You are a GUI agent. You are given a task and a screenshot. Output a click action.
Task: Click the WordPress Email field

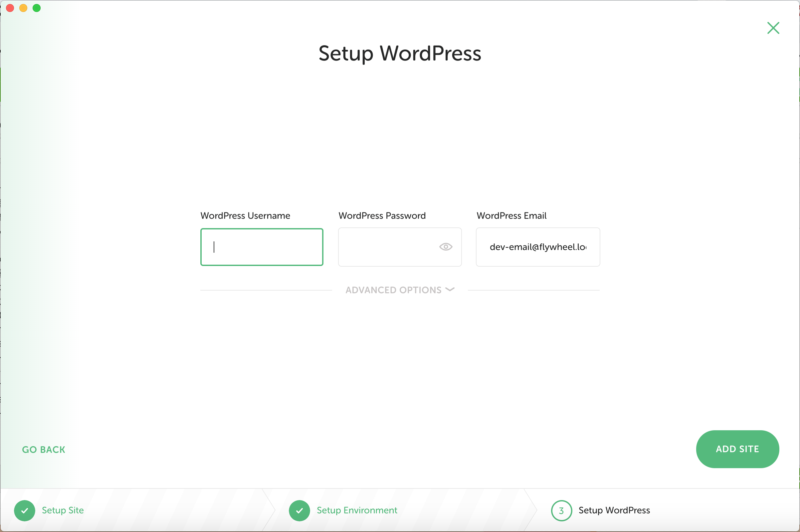pos(537,247)
